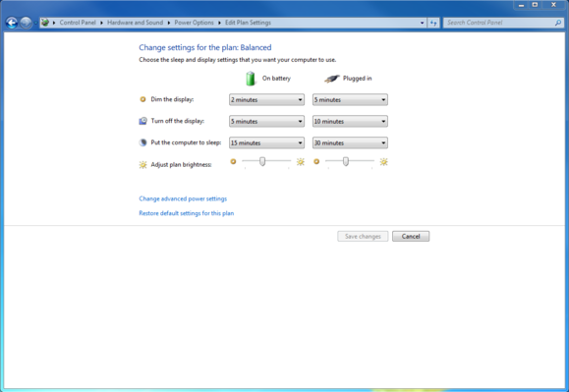Expand the Plugged in sleep dropdown showing 30 minutes
Screen dimensions: 569x392
350,142
